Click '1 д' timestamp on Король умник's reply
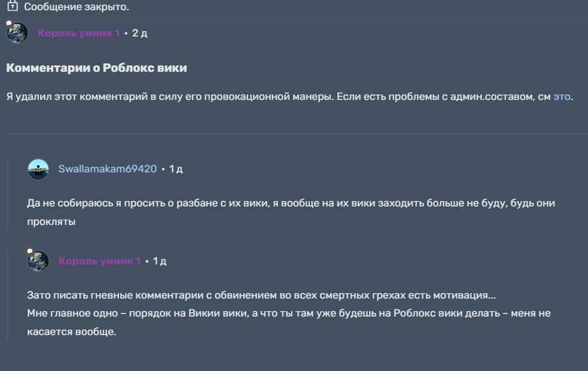588x371 pixels. pos(160,261)
